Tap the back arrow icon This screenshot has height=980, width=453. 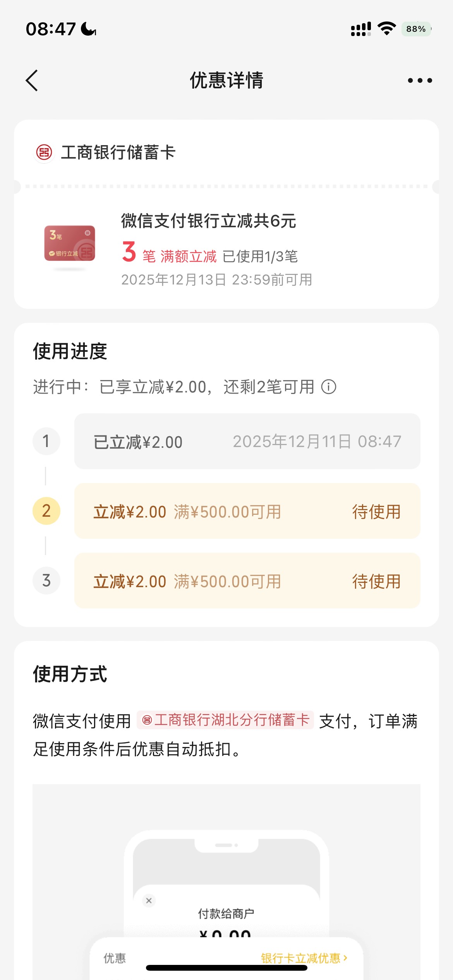coord(32,81)
